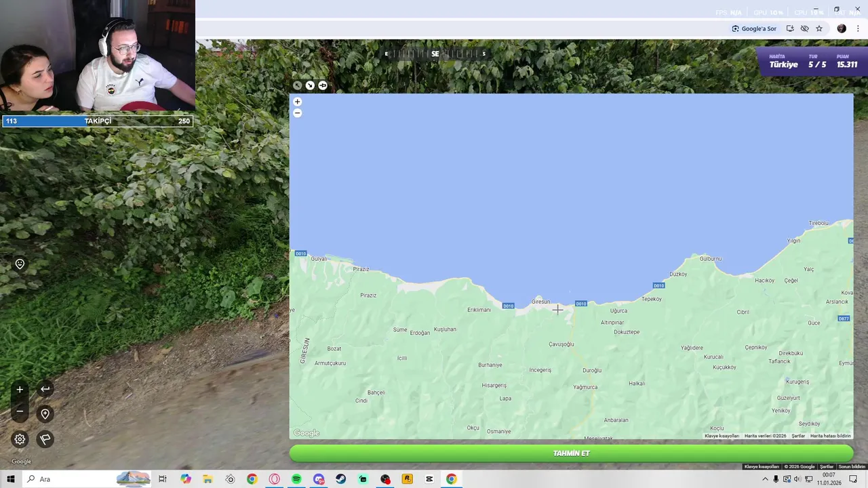Open the Chrome profile avatar
The height and width of the screenshot is (488, 868).
click(x=842, y=28)
